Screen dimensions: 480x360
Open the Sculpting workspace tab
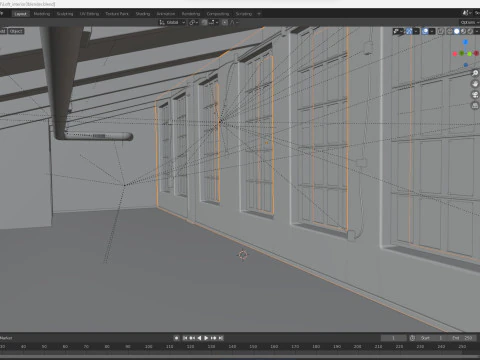pyautogui.click(x=65, y=14)
